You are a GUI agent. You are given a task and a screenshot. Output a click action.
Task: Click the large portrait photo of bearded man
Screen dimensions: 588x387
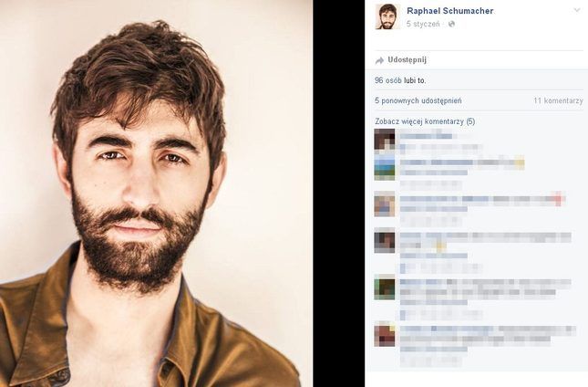click(157, 193)
